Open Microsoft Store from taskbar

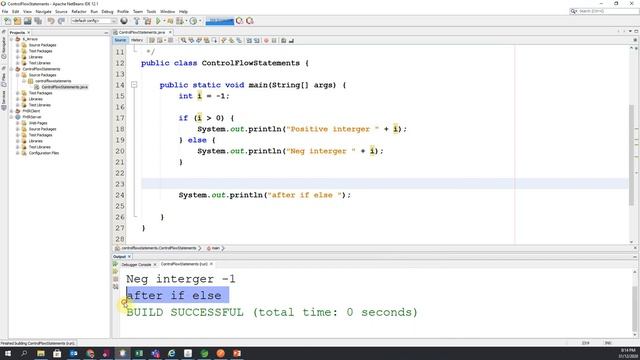57,353
